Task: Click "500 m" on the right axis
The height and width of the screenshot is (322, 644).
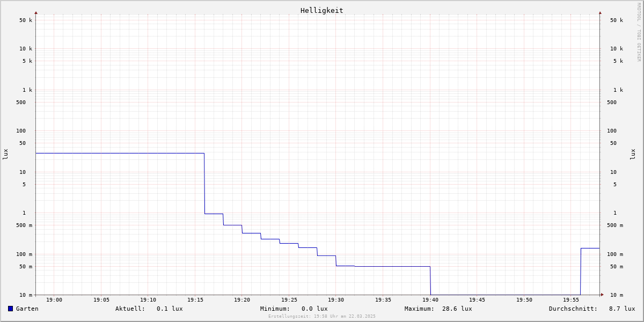Action: tap(615, 225)
